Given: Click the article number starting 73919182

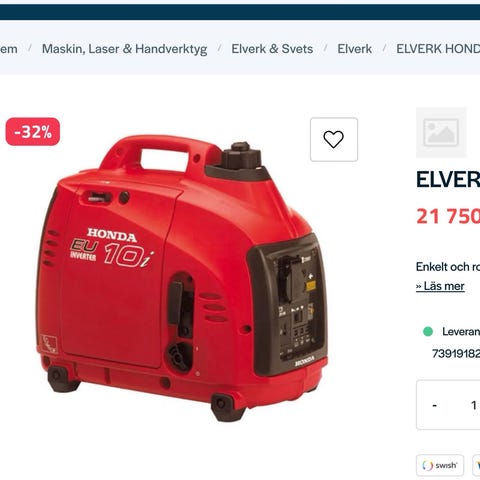Looking at the screenshot, I should (456, 353).
